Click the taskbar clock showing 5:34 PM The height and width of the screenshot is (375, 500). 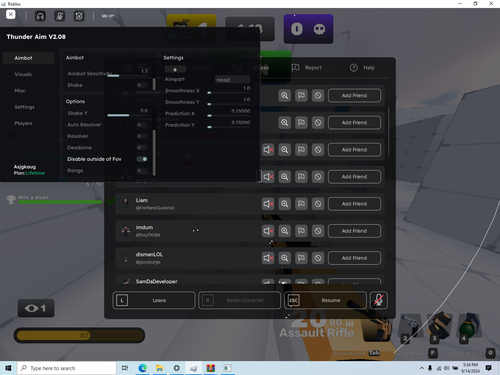point(470,368)
